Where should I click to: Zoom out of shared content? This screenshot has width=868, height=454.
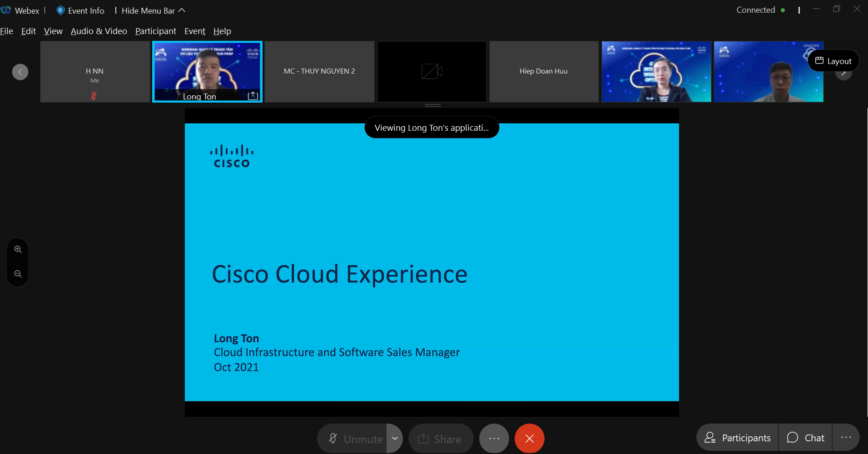pos(18,274)
